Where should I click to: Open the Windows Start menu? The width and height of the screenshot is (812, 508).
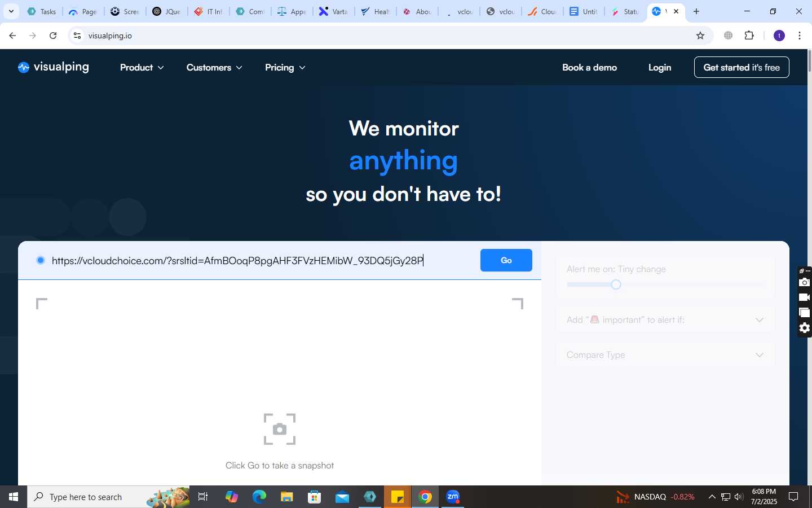tap(14, 497)
